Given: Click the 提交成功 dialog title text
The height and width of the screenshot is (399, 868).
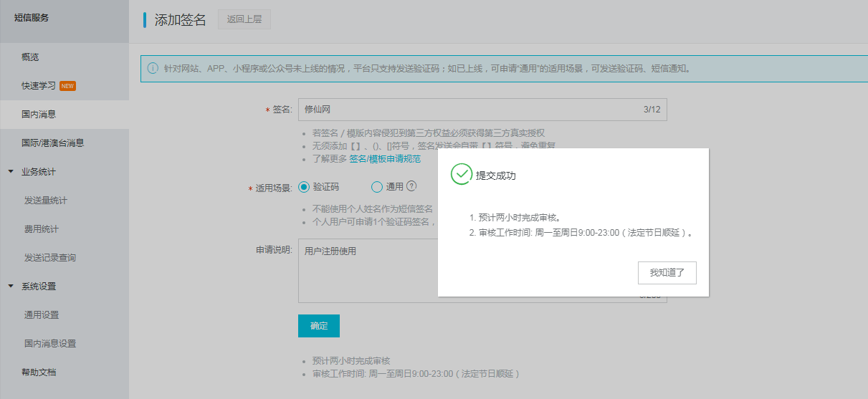Looking at the screenshot, I should (x=496, y=176).
